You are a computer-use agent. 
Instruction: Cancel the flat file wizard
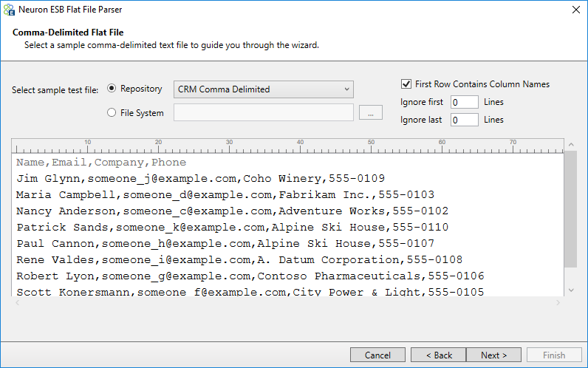click(377, 355)
